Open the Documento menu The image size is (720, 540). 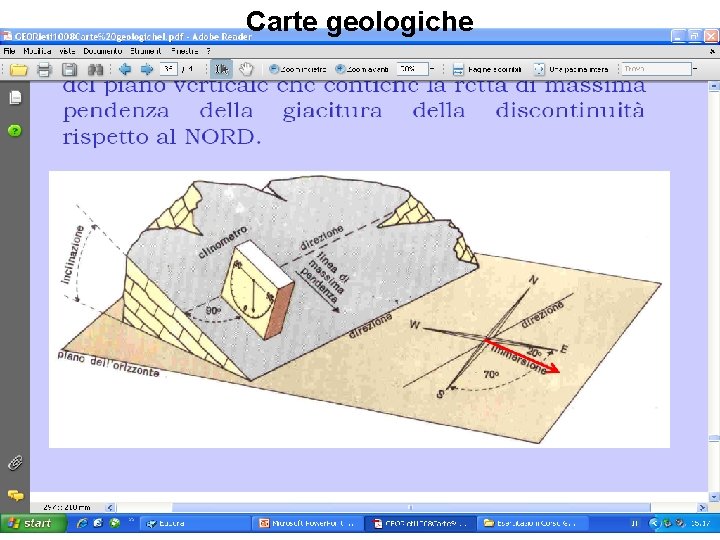tap(103, 51)
